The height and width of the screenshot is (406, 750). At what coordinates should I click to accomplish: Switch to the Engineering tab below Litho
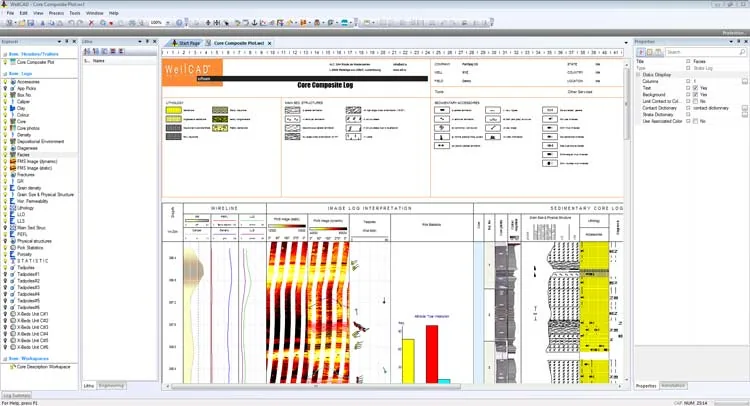111,385
